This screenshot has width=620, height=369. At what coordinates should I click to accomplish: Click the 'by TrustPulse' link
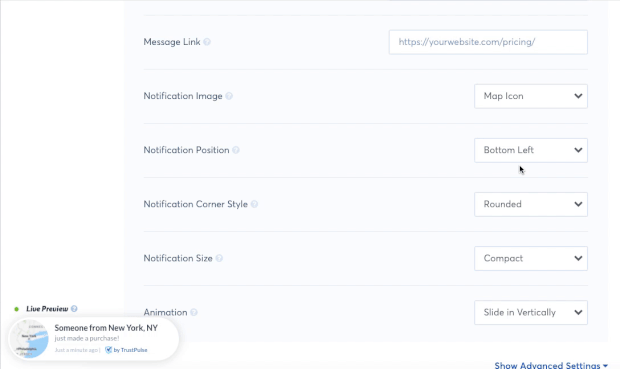click(130, 350)
